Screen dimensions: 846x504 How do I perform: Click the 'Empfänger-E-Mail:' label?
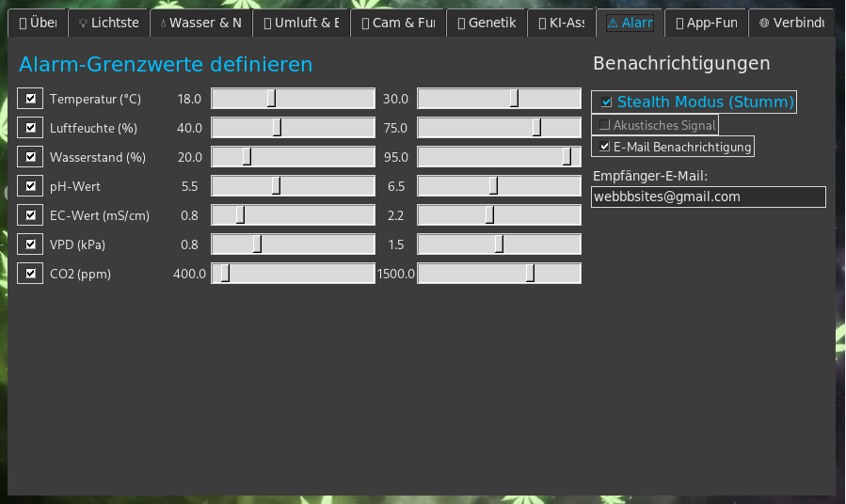point(650,176)
